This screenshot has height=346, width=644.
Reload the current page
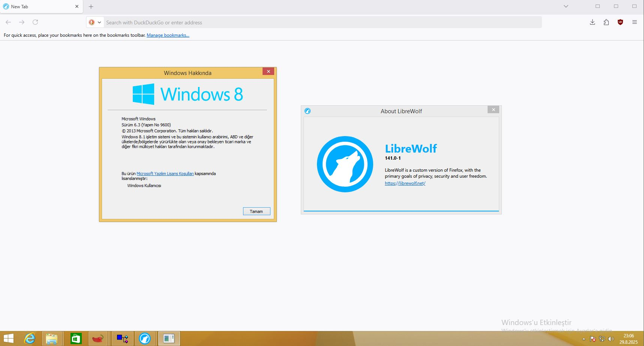pos(35,22)
